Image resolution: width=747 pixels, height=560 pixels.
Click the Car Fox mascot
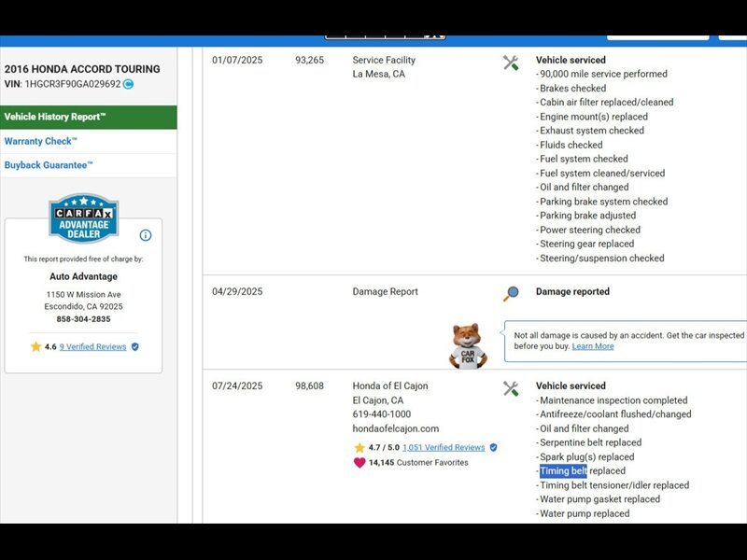pyautogui.click(x=467, y=345)
